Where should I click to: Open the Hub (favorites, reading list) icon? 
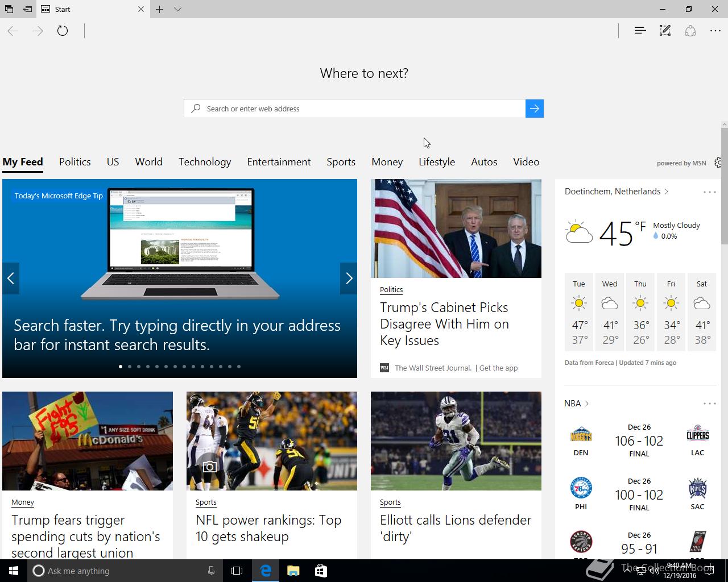coord(640,31)
